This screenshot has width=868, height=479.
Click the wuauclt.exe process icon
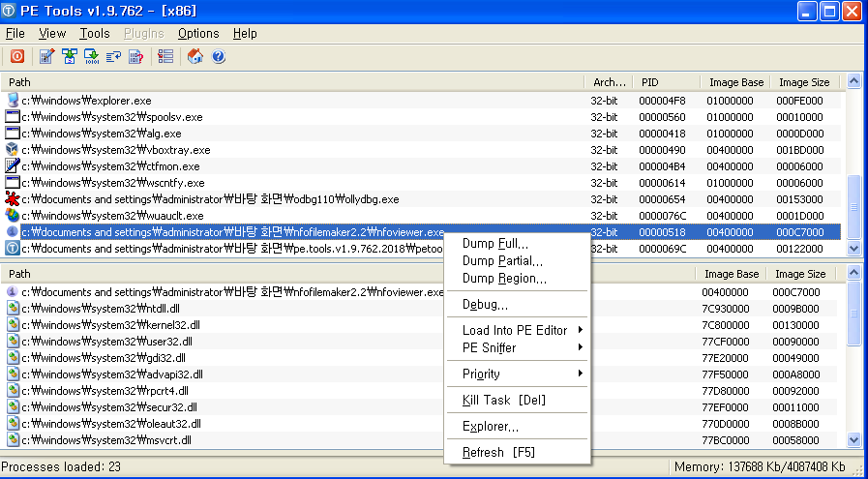point(13,216)
